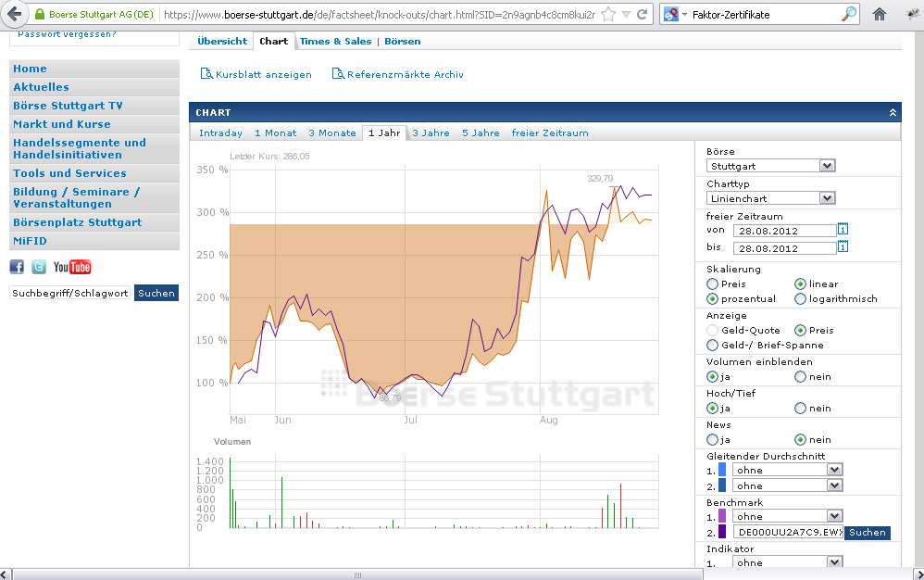Open the Facebook icon
Screen dimensions: 924x580
pos(17,267)
